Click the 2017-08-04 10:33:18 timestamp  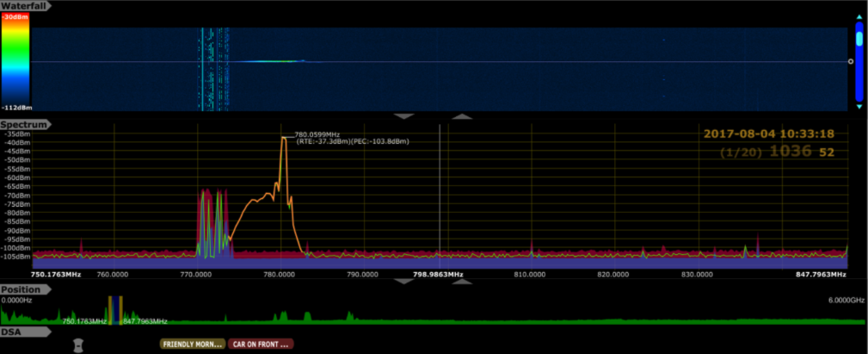click(768, 134)
